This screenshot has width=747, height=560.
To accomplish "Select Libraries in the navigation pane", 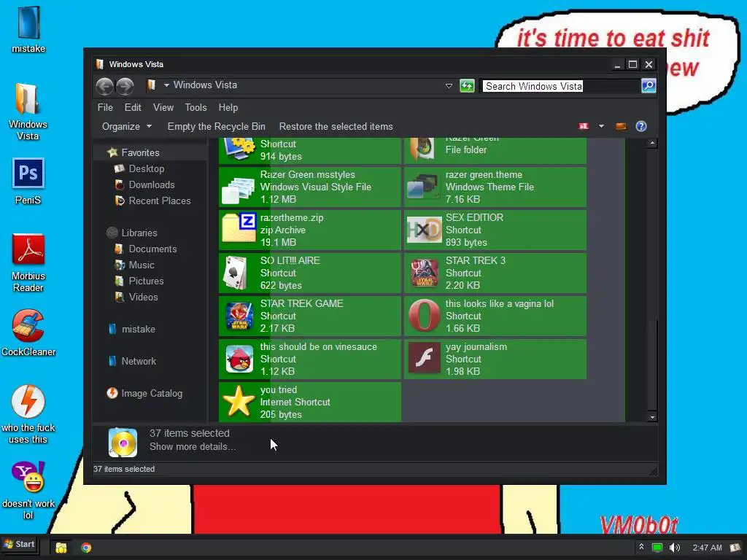I will [139, 233].
